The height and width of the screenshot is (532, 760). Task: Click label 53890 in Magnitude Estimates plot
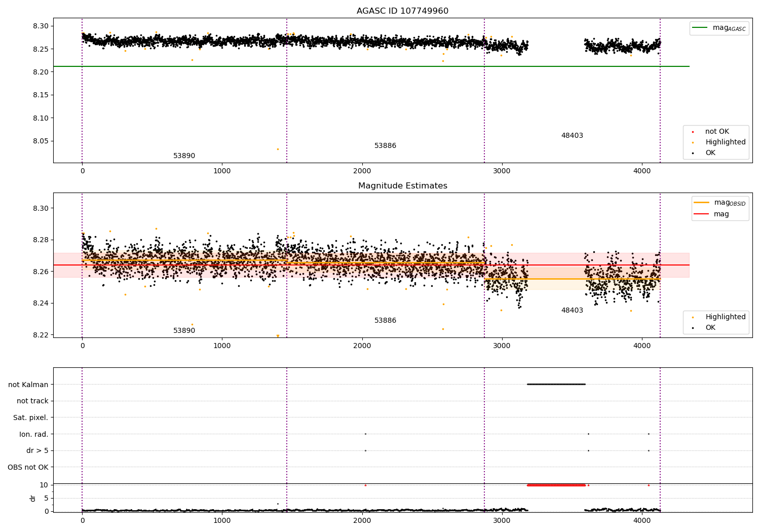pyautogui.click(x=184, y=331)
